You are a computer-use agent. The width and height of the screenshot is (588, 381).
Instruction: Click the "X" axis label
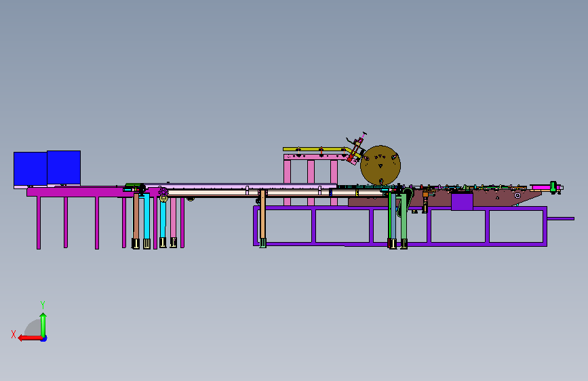(x=14, y=334)
